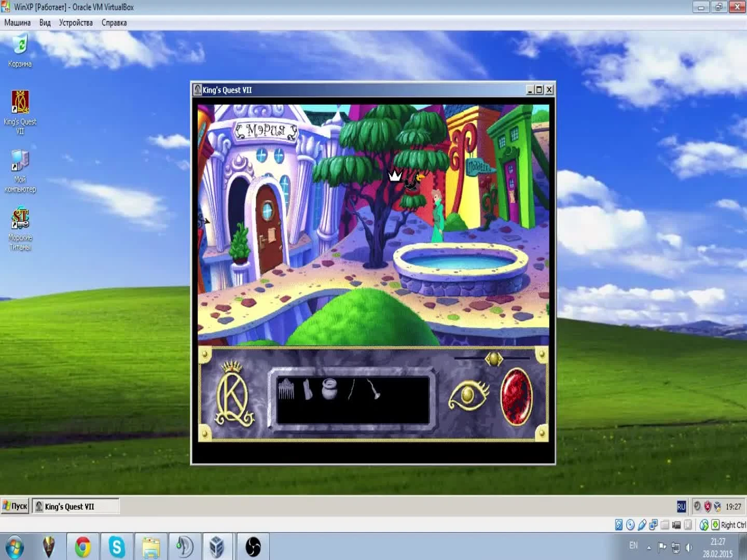
Task: Switch the EN input language indicator
Action: tap(633, 545)
